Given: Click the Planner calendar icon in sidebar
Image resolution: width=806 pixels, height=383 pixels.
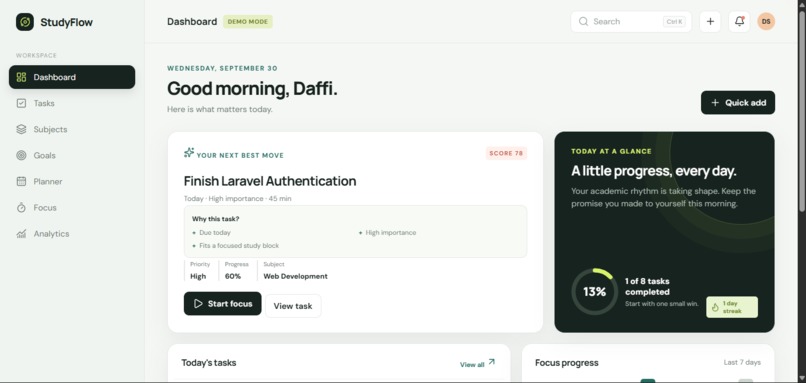Looking at the screenshot, I should point(21,181).
